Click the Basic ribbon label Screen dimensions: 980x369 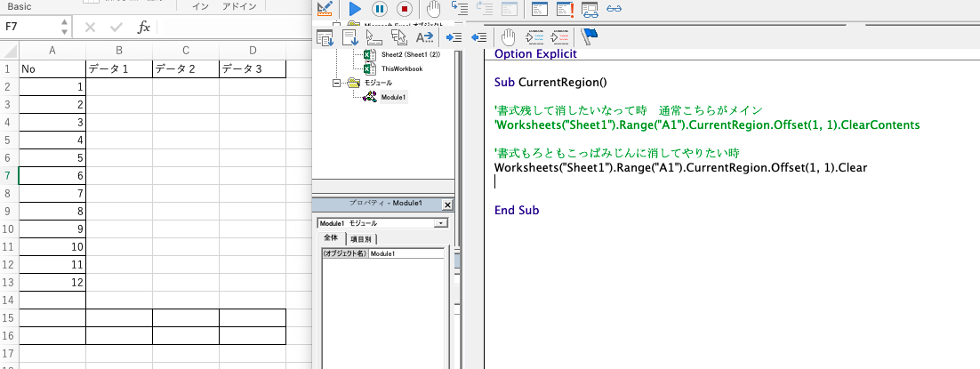coord(20,6)
